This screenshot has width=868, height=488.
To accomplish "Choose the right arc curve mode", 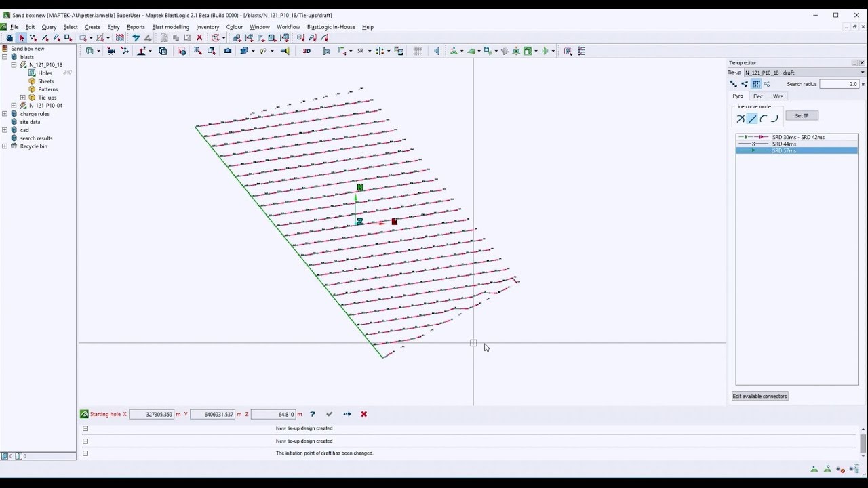I will click(774, 119).
